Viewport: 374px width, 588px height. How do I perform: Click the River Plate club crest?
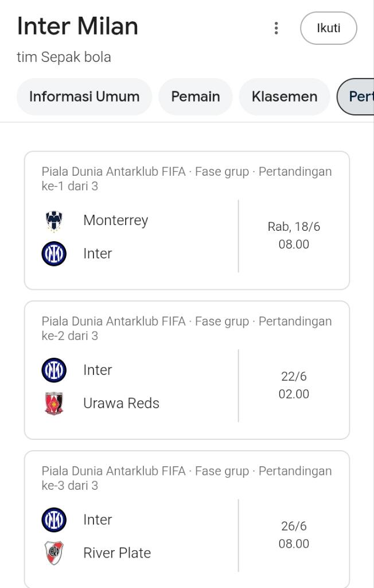point(54,553)
